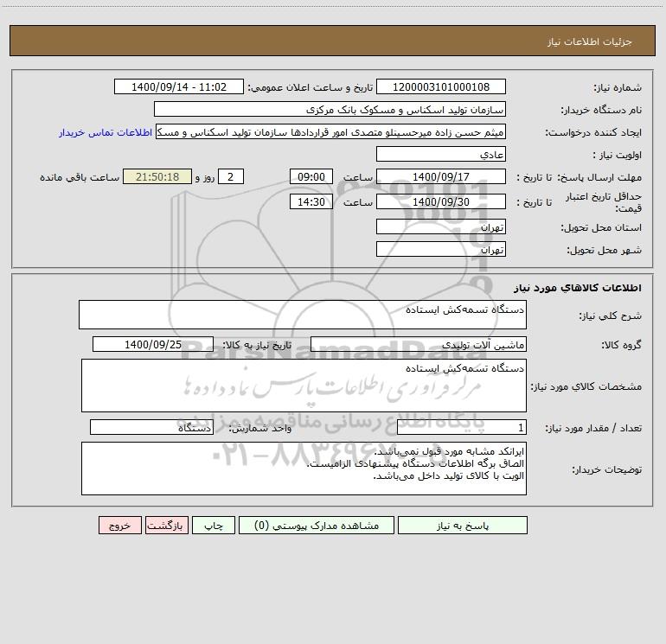Screen dimensions: 666x644
Task: Click the 'ساعت باقی مانده' label
Action: (80, 177)
